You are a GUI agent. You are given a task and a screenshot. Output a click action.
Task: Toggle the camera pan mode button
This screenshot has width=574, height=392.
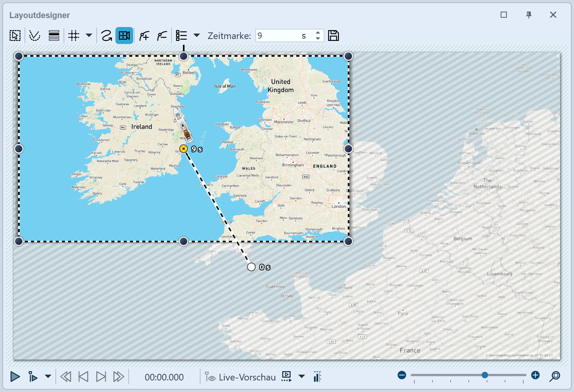pyautogui.click(x=124, y=35)
